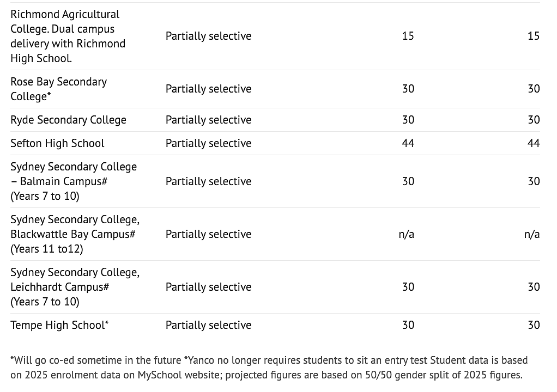The image size is (557, 392).
Task: Click rightmost n/a value for Blackwattle Bay
Action: tap(532, 234)
